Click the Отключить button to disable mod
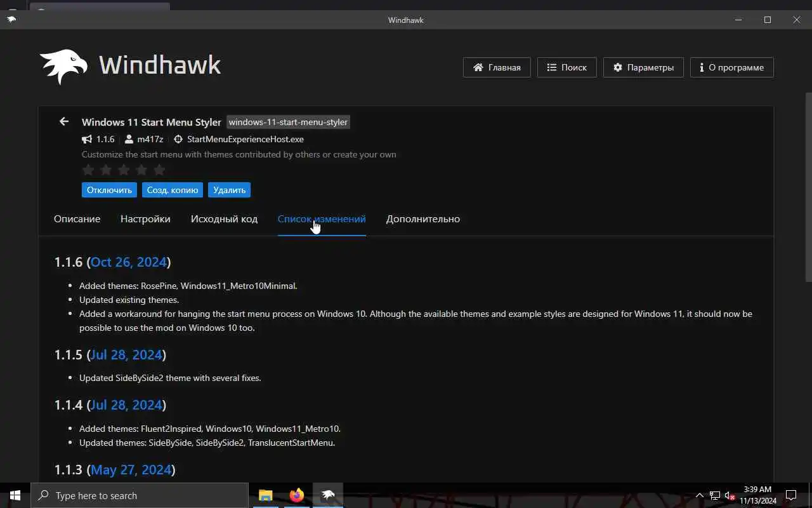The height and width of the screenshot is (508, 812). pos(109,190)
